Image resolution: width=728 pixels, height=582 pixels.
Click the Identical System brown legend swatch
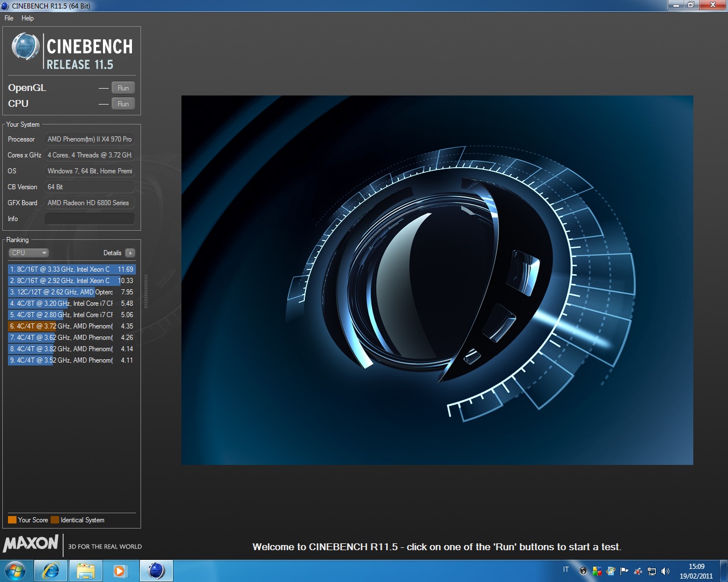(55, 519)
